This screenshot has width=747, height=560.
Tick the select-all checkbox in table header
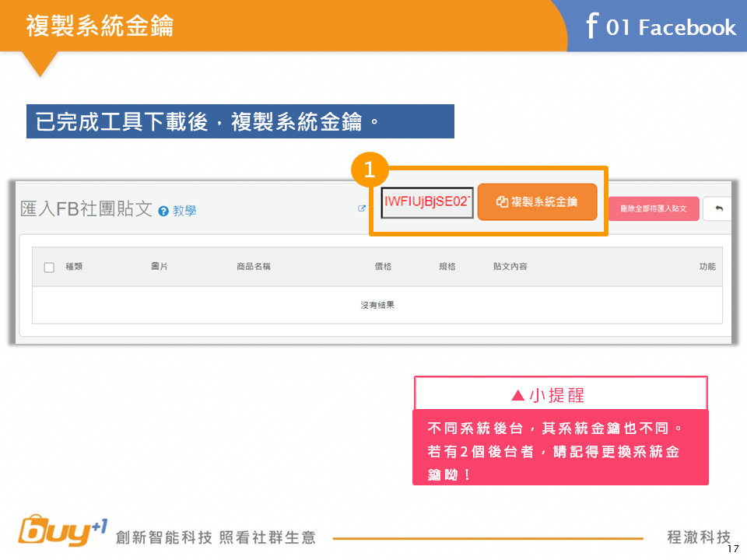[49, 268]
